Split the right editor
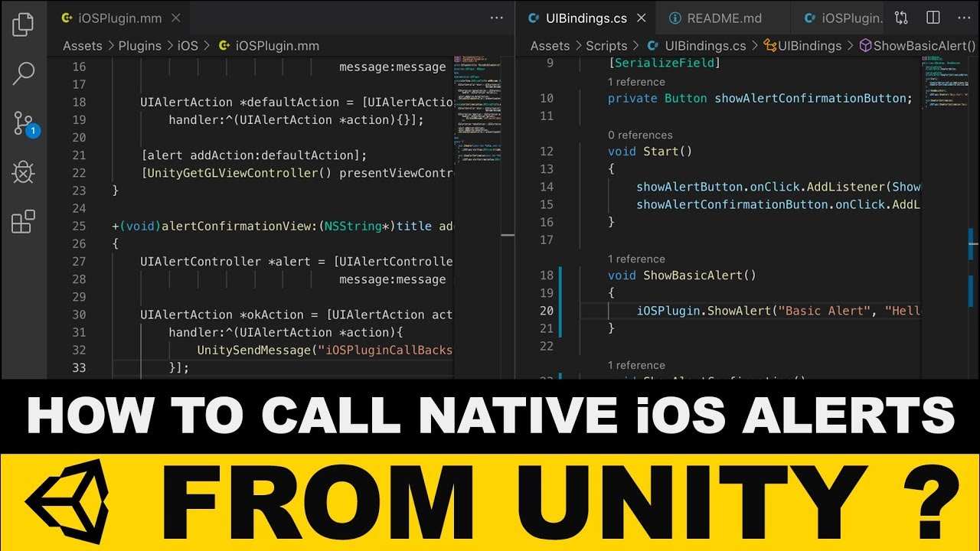Screen dimensions: 980x551 [x=933, y=18]
